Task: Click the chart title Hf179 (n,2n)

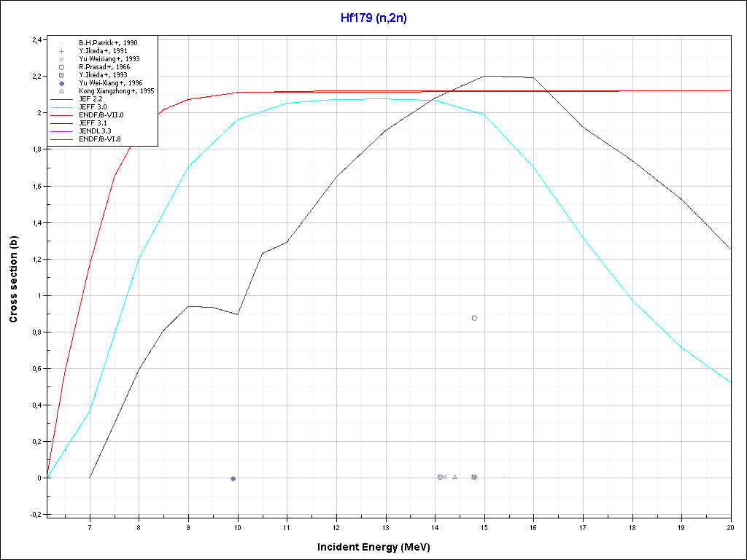Action: tap(373, 18)
